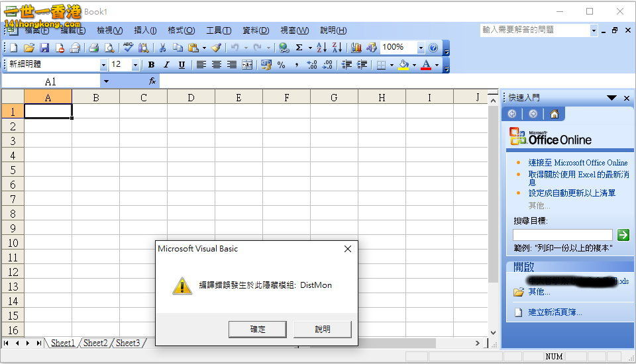
Task: Open task pane menu triangle
Action: pos(611,98)
